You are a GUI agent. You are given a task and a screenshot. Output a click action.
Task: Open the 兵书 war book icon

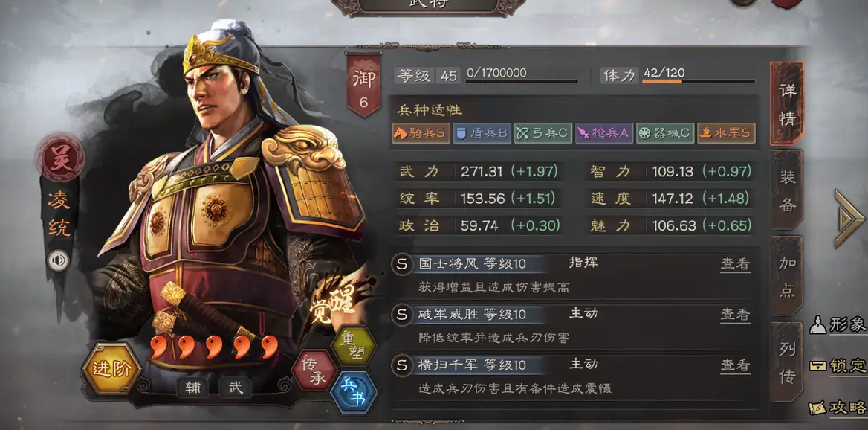click(352, 392)
